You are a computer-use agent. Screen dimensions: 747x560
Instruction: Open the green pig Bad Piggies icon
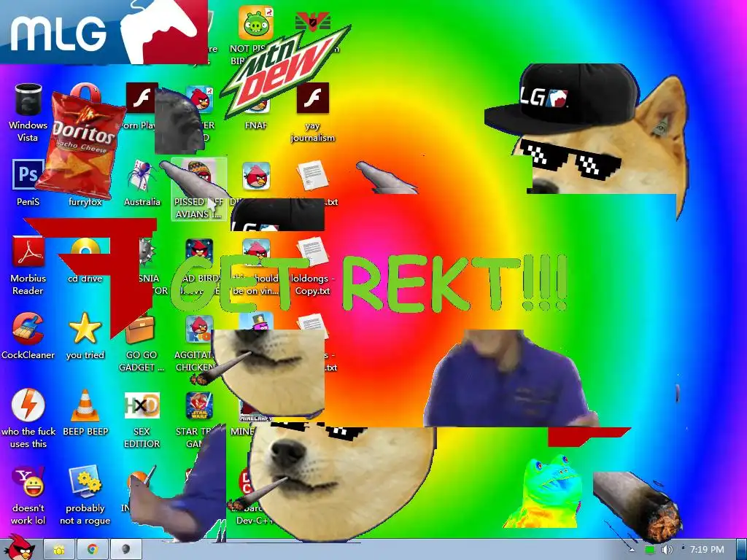pyautogui.click(x=256, y=23)
